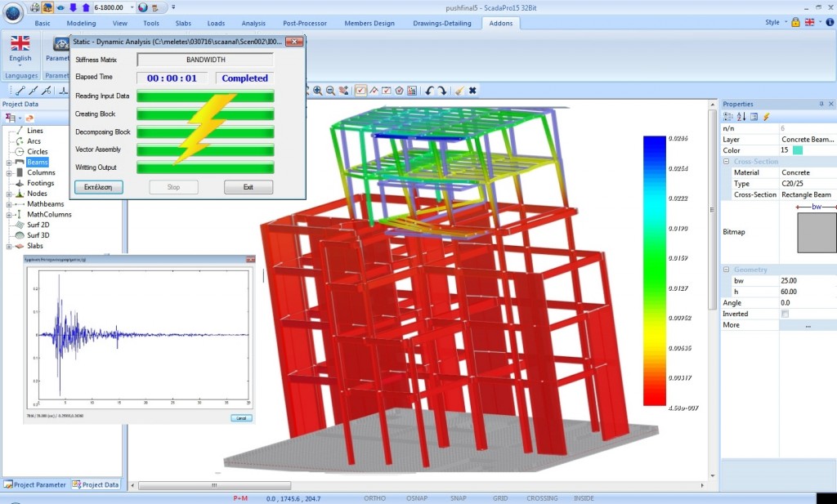Switch to the Addons ribbon tab
Screen dimensions: 837x504
pyautogui.click(x=500, y=23)
